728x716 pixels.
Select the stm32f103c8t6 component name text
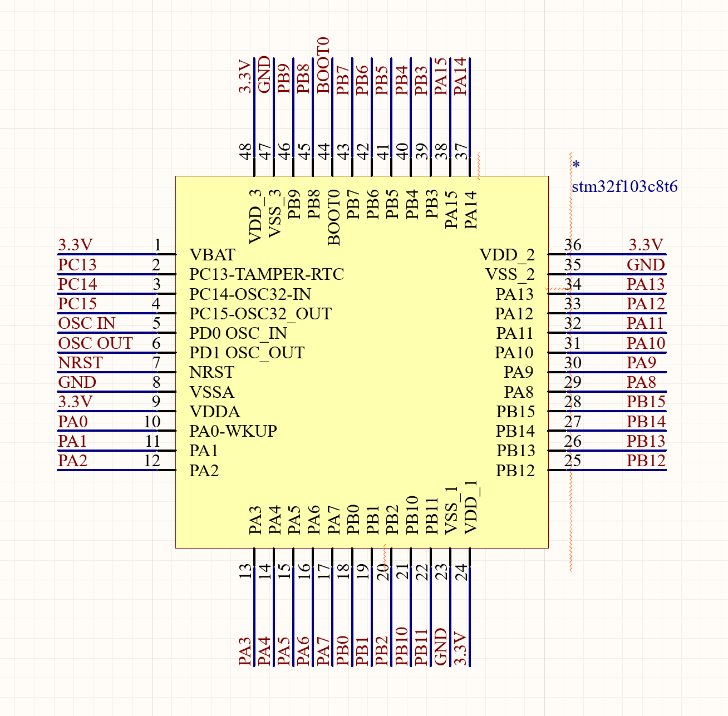click(x=624, y=187)
